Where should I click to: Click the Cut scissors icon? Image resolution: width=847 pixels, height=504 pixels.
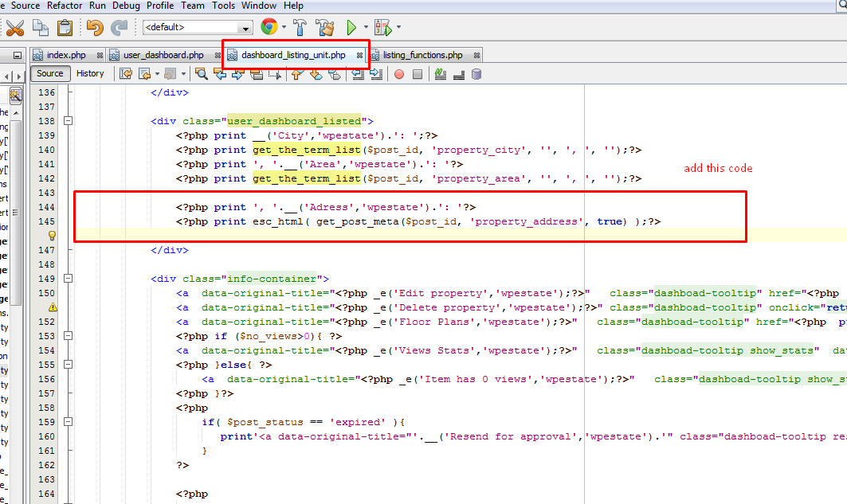pos(15,28)
